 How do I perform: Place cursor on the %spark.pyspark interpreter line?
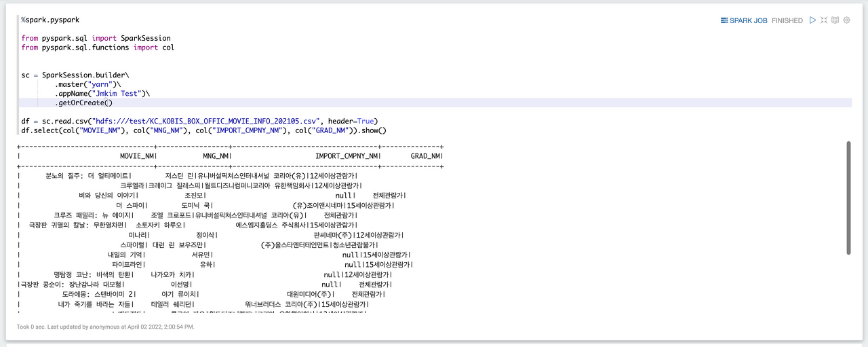coord(50,20)
